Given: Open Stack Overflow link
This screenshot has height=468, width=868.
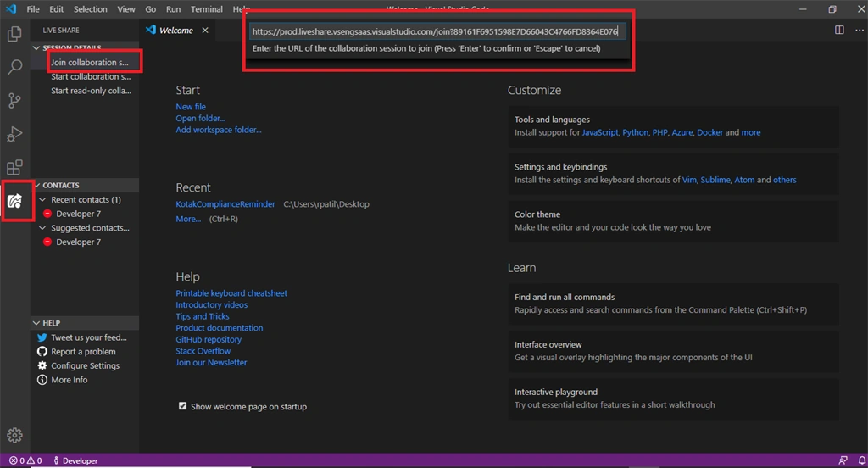Looking at the screenshot, I should [203, 351].
